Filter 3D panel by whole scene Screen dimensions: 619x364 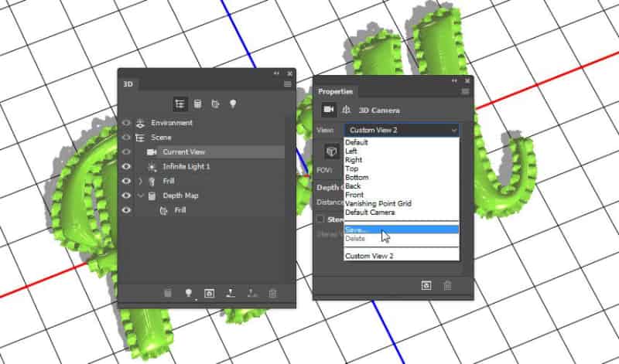180,104
